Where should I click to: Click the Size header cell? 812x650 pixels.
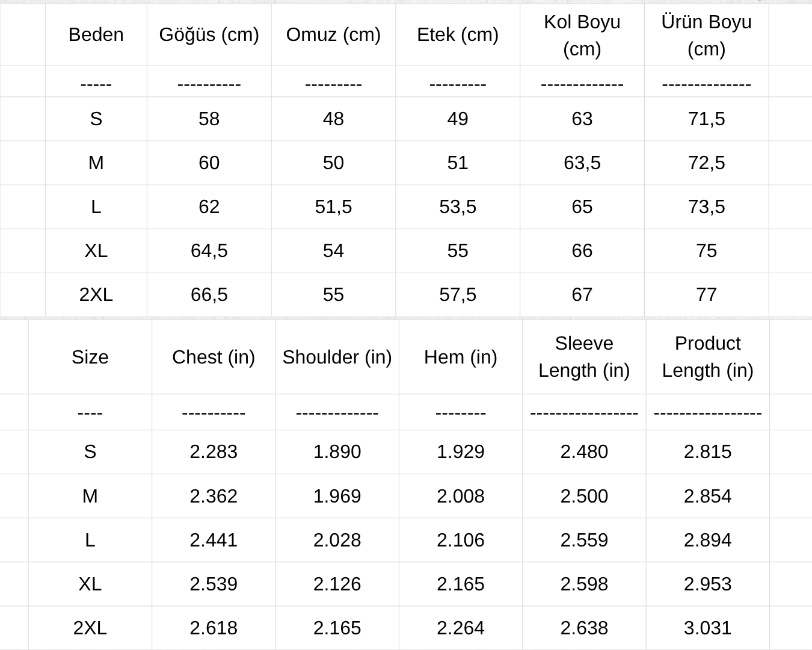[90, 357]
